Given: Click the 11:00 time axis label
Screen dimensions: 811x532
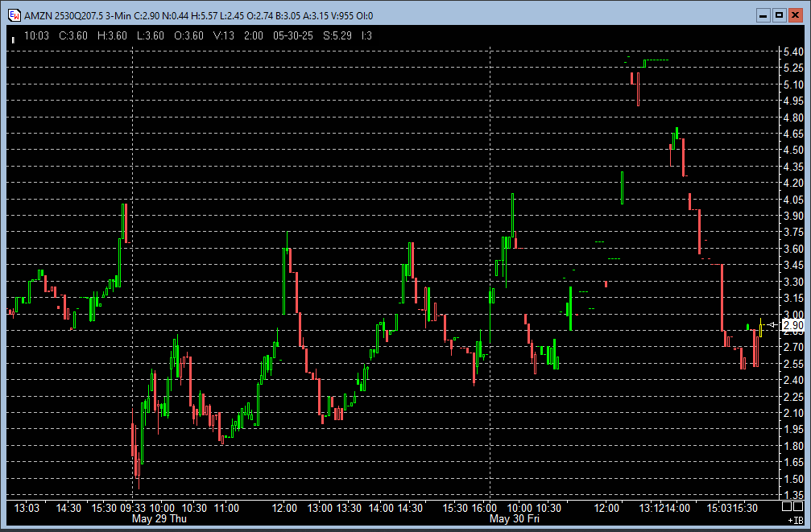Looking at the screenshot, I should (x=226, y=508).
